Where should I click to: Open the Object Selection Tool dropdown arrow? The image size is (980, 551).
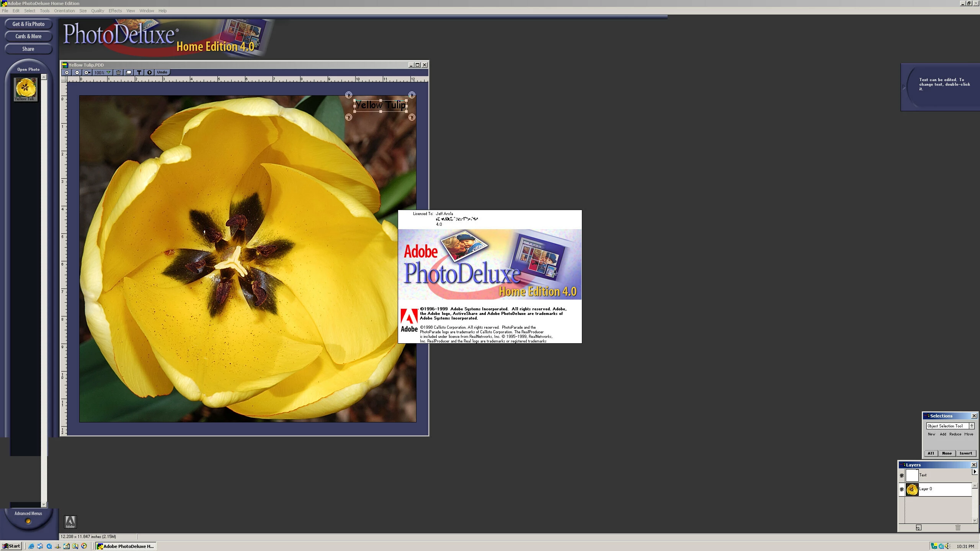tap(972, 426)
